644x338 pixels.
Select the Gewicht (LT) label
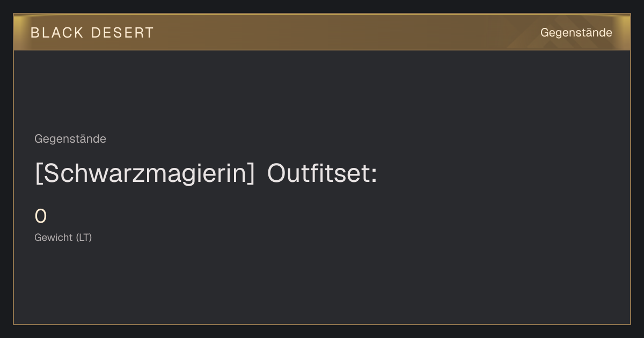pos(63,237)
